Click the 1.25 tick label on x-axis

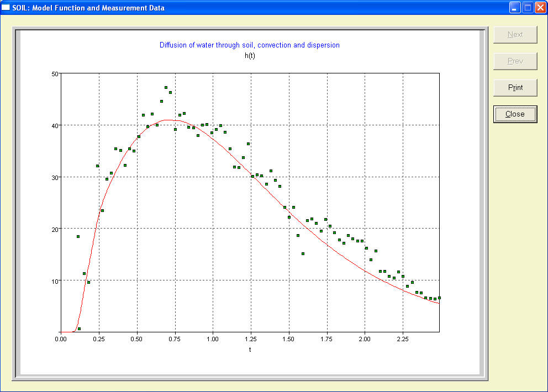(x=250, y=340)
